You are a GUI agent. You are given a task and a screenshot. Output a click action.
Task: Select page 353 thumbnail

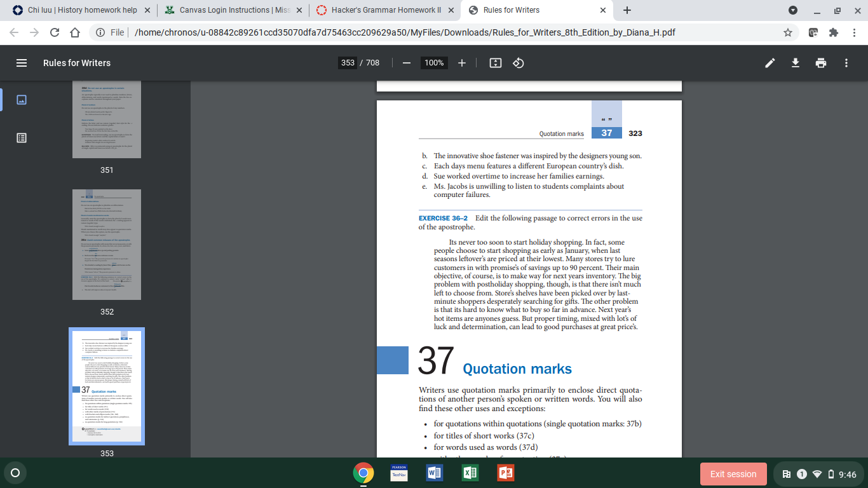tap(107, 386)
